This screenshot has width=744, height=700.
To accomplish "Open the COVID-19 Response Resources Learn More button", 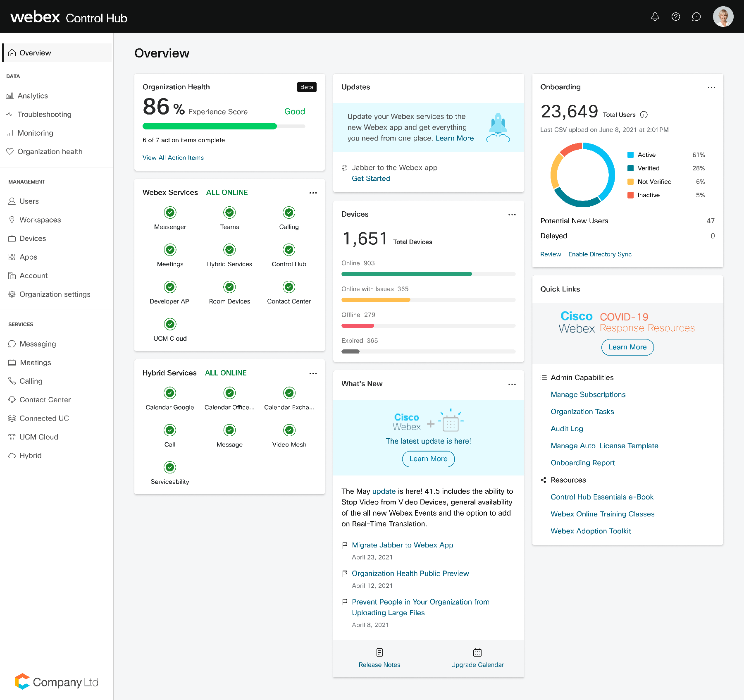I will pos(627,347).
